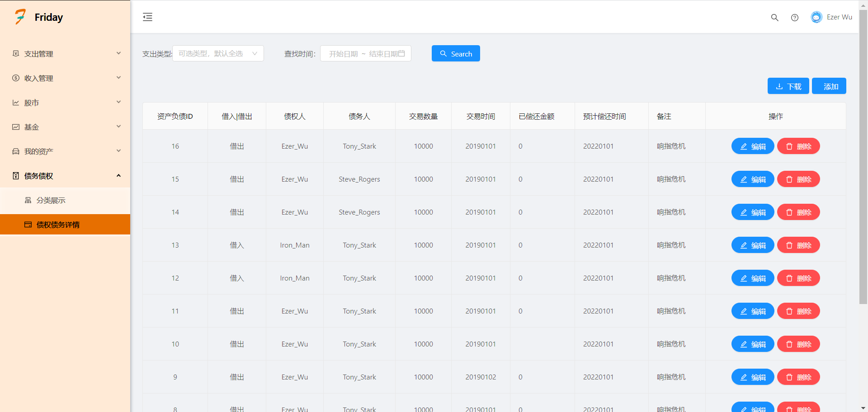Delete the row with ID 9

798,377
